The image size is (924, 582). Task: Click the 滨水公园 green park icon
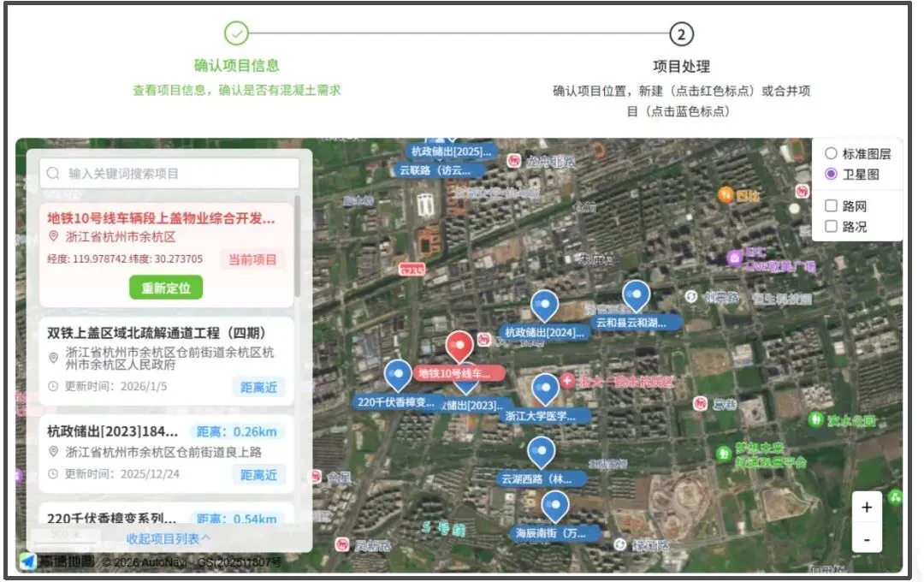click(815, 419)
